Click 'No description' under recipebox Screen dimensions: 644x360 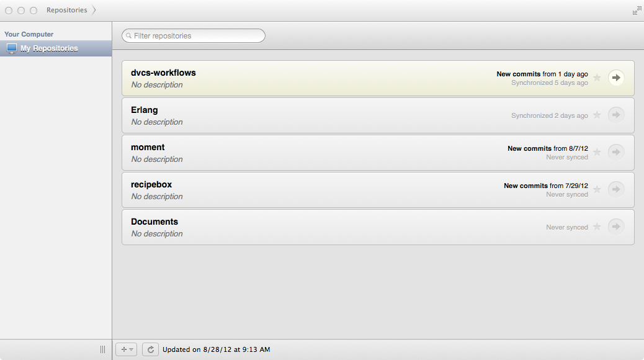[x=157, y=196]
